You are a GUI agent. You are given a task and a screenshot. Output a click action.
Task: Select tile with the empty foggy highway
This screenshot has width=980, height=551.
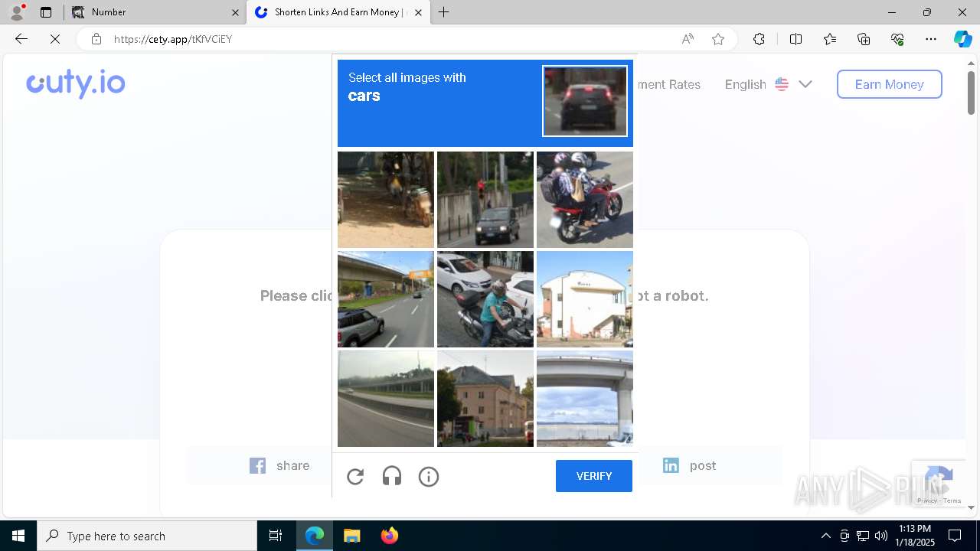[x=386, y=399]
